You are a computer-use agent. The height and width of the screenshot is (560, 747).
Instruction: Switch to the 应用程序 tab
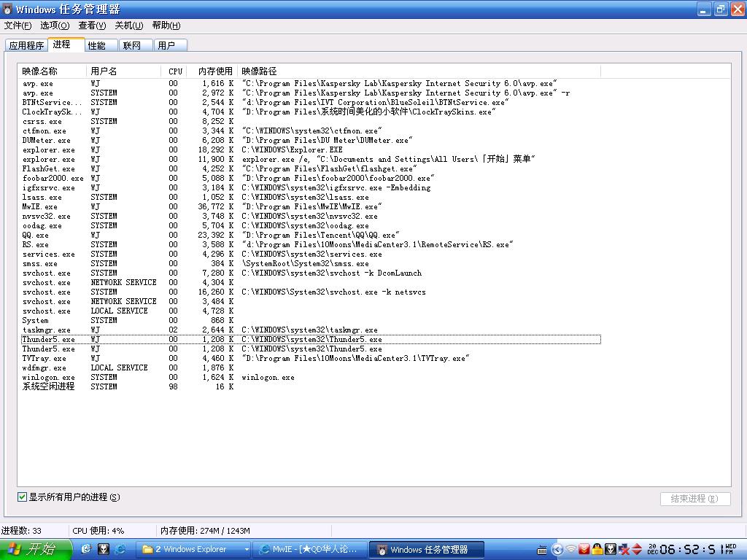[27, 45]
